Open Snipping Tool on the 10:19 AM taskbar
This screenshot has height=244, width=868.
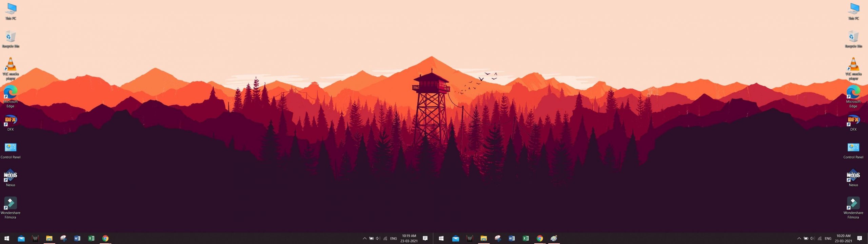point(63,238)
